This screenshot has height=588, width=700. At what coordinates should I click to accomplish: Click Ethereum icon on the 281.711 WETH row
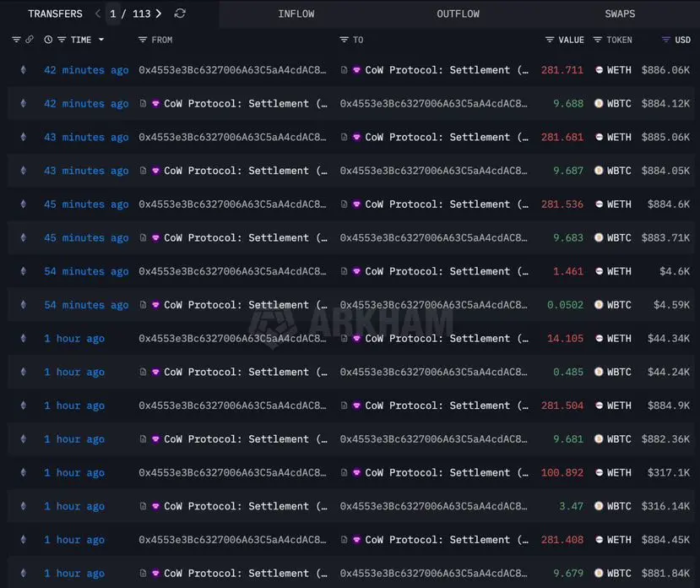[x=23, y=70]
